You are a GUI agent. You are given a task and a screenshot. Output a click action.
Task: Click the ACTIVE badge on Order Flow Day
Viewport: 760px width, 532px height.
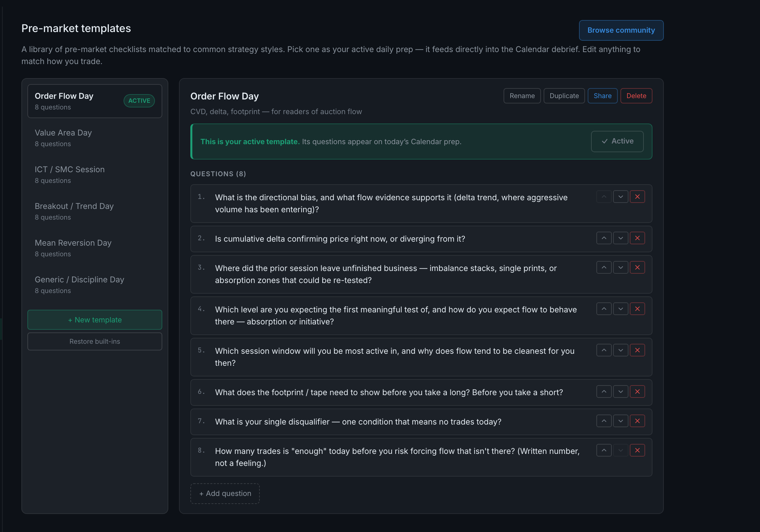point(139,101)
